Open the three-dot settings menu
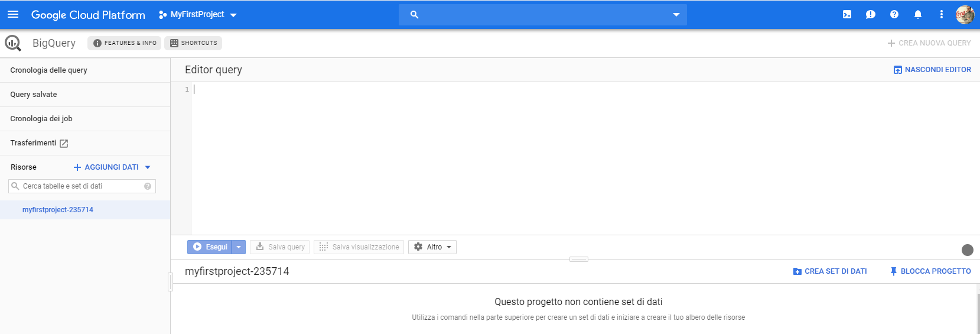The image size is (980, 334). pyautogui.click(x=942, y=14)
